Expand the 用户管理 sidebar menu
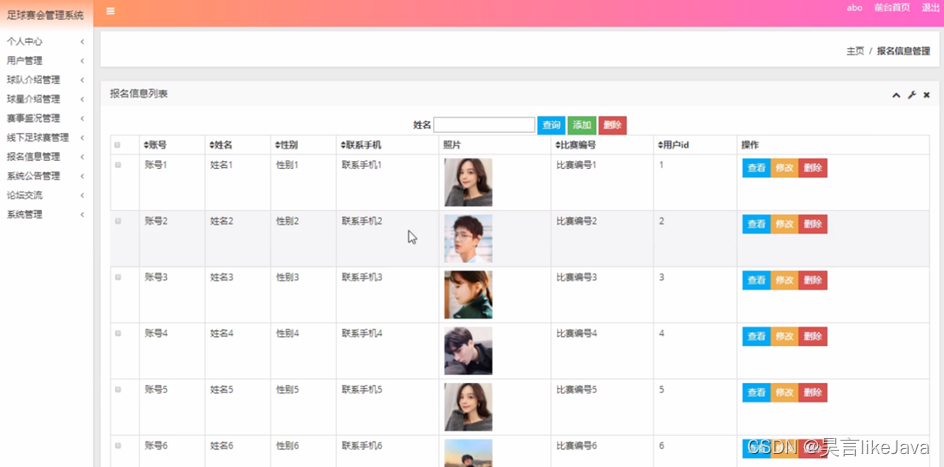The height and width of the screenshot is (467, 944). coord(46,61)
